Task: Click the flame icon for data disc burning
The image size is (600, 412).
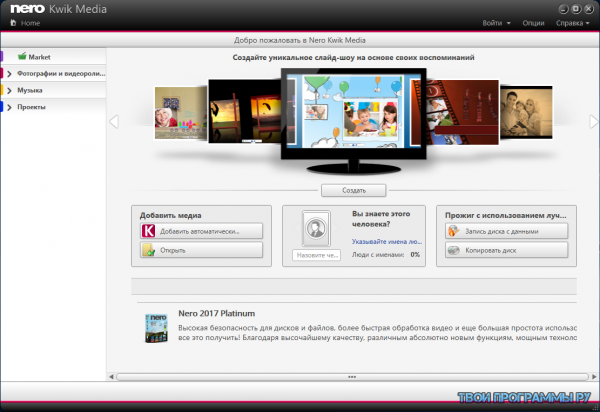Action: 453,231
